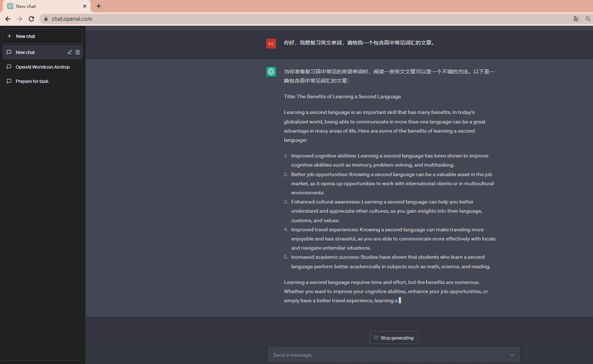Click the Send a message input field

[394, 355]
